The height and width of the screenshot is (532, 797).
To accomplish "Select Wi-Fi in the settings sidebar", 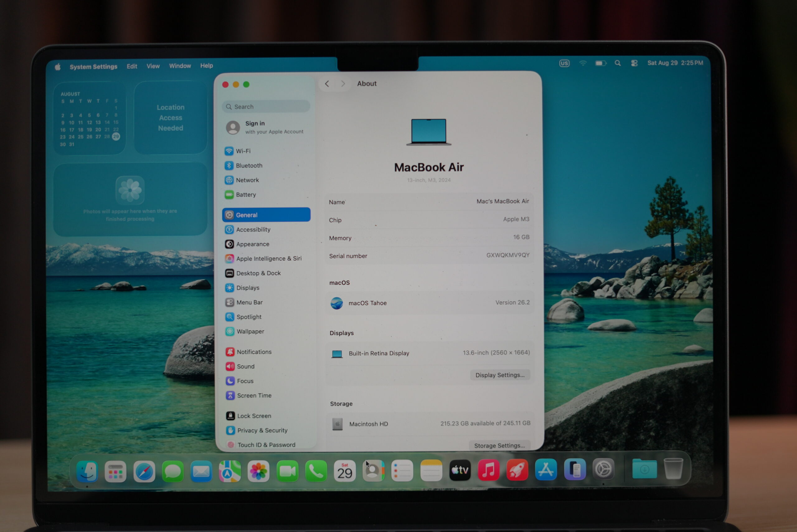I will [266, 151].
